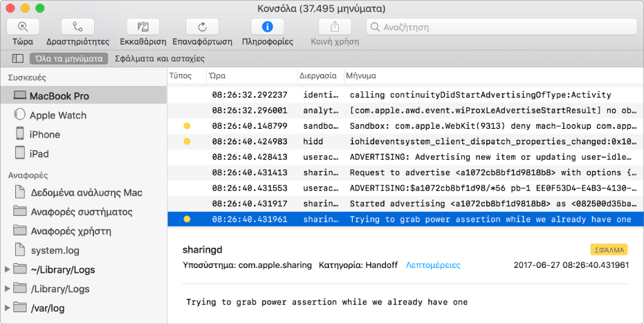The image size is (644, 324).
Task: Select the 08:26:40.431553 ADVERTISING row
Action: coord(406,188)
